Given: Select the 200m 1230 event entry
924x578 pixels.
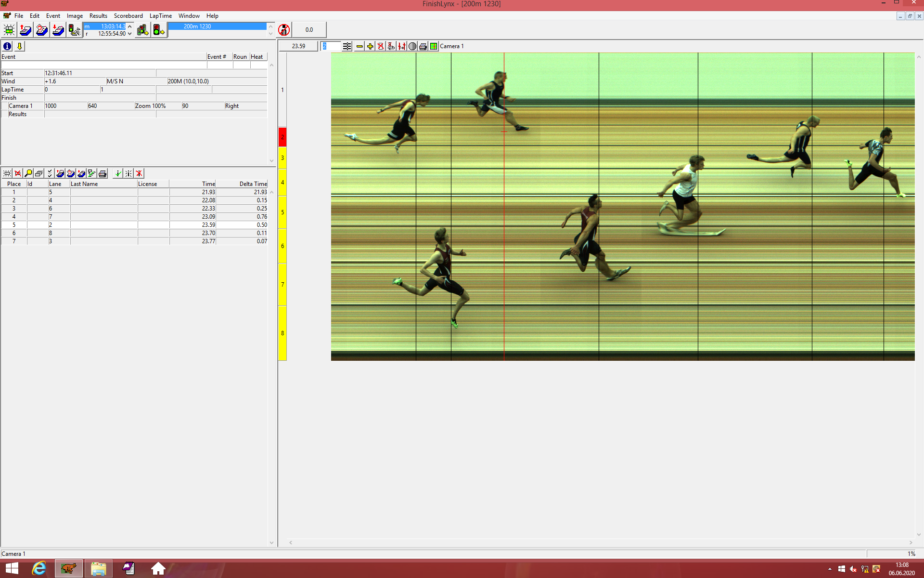Looking at the screenshot, I should coord(217,26).
